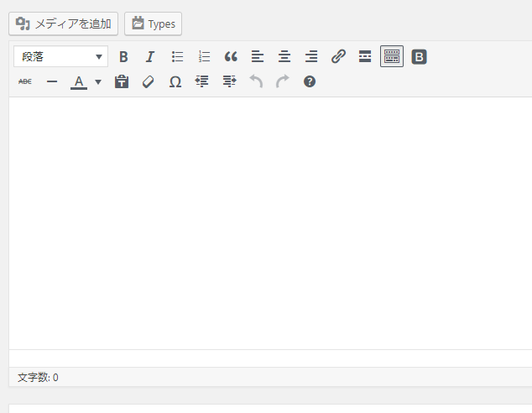Click the Types button

153,24
